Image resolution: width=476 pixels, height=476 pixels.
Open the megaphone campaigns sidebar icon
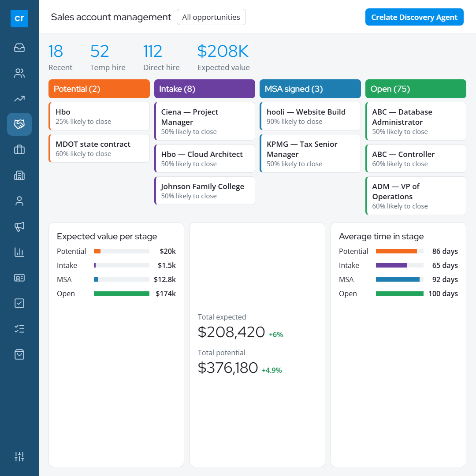(x=19, y=227)
